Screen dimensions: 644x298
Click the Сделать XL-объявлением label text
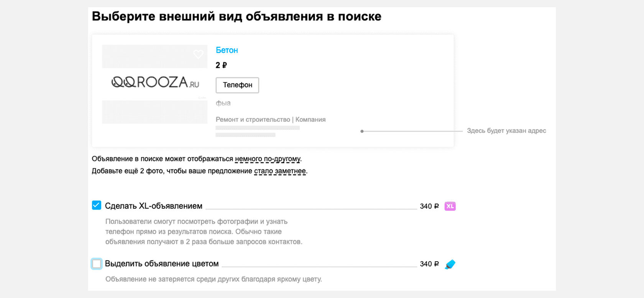[153, 206]
